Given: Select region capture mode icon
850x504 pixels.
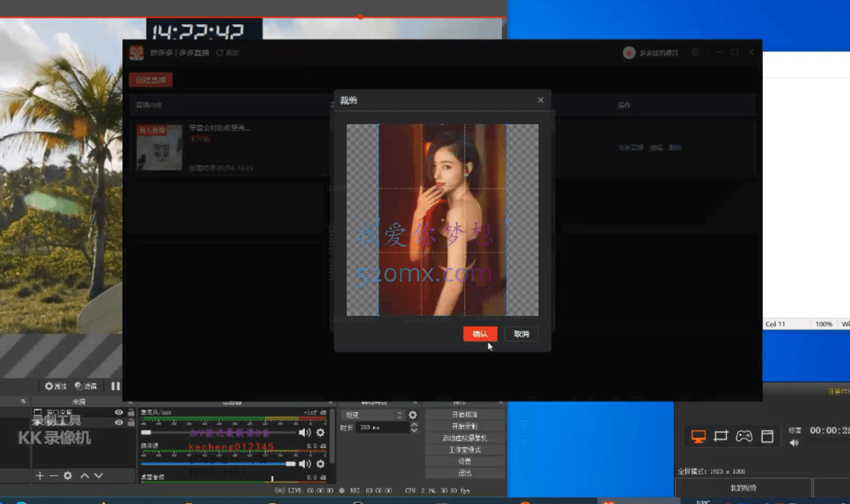Looking at the screenshot, I should coord(721,436).
